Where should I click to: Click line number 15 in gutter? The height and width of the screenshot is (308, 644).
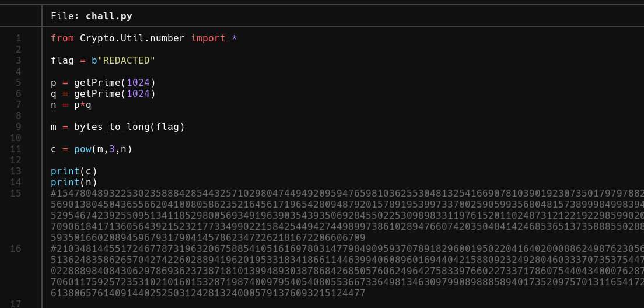[16, 194]
